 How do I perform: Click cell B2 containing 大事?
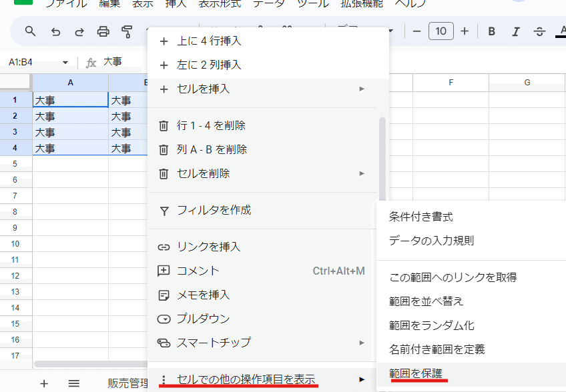click(x=128, y=116)
